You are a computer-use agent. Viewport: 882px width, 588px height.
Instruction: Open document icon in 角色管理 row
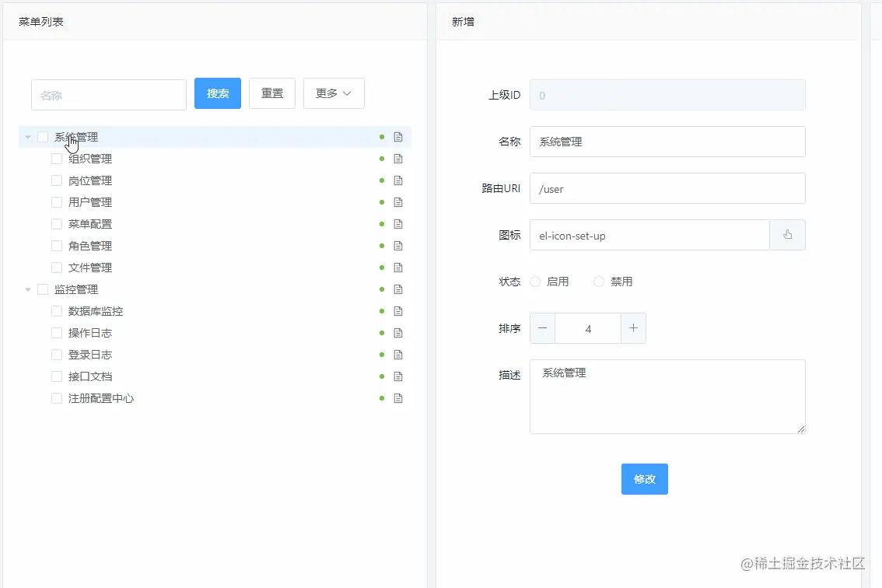coord(398,246)
